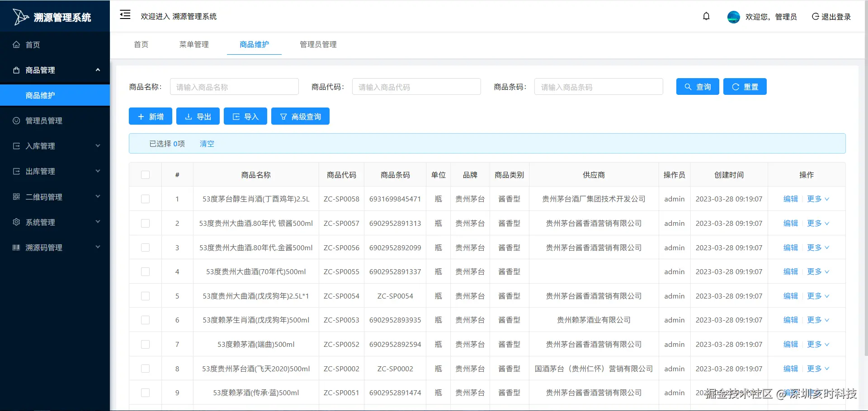Open 商品维护 in the sidebar
Viewport: 868px width, 411px height.
pyautogui.click(x=55, y=95)
